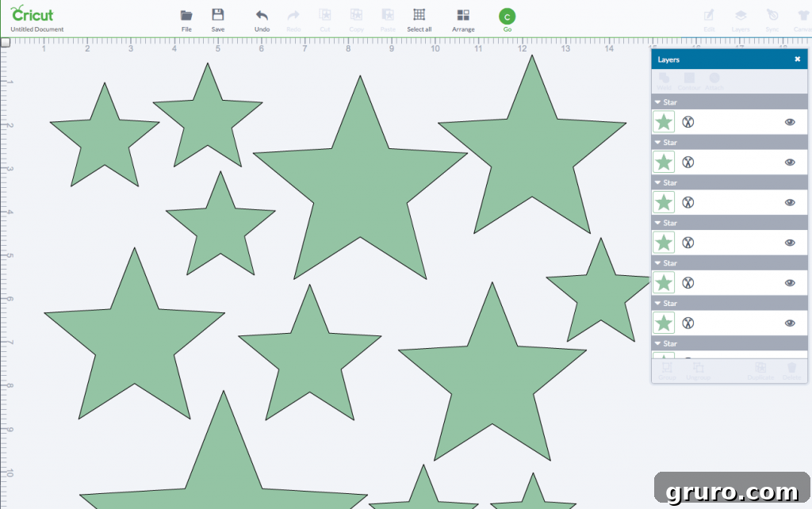Click the Untitled Document title
This screenshot has width=812, height=509.
[x=37, y=29]
